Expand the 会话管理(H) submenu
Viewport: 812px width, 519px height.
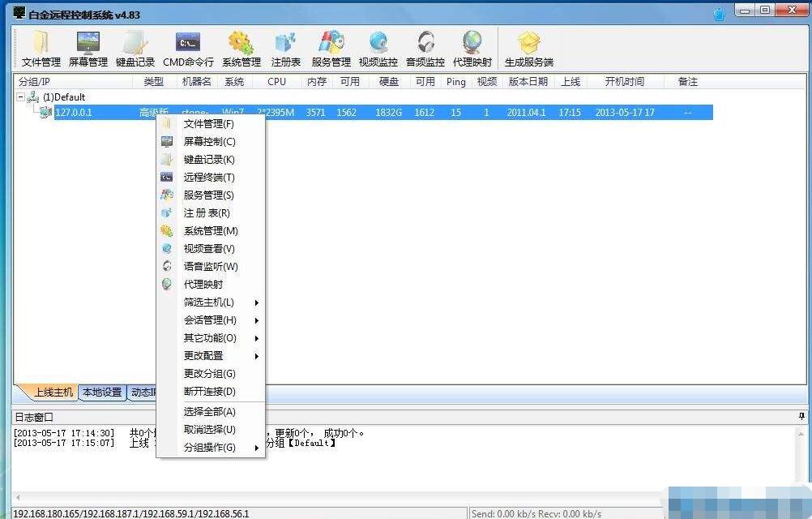click(x=211, y=320)
